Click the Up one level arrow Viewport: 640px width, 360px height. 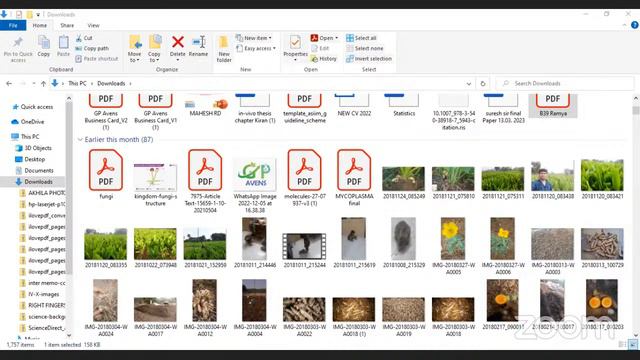click(x=43, y=84)
